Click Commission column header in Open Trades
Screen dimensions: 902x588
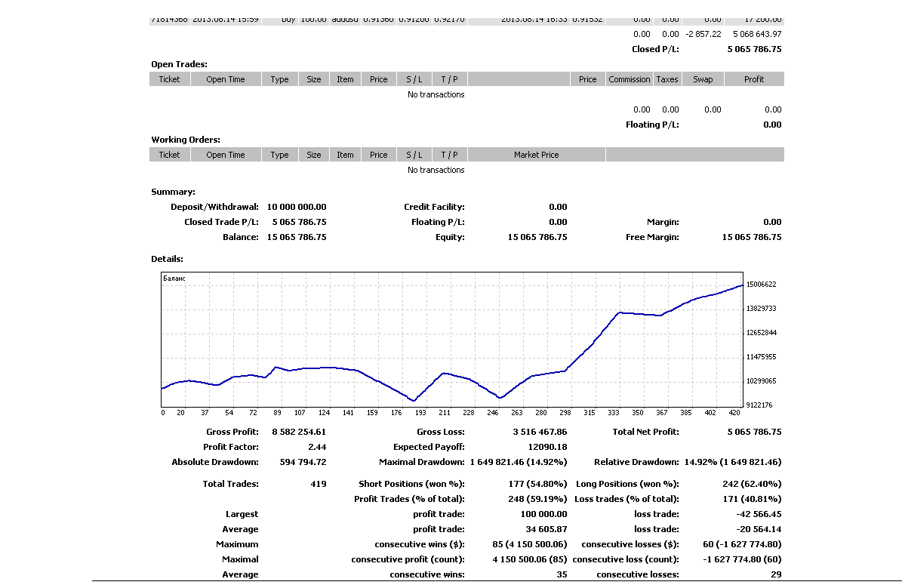point(630,79)
